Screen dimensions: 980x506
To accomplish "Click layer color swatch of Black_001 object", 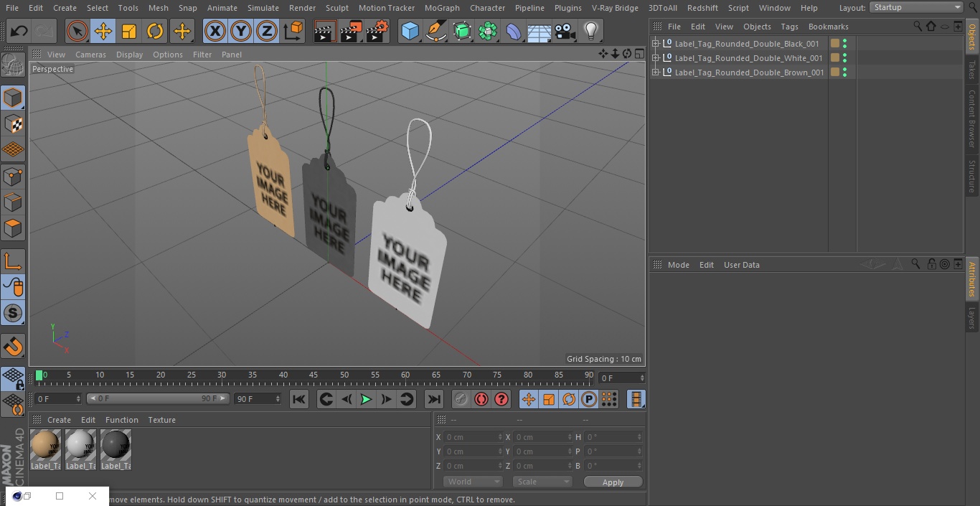I will coord(835,44).
